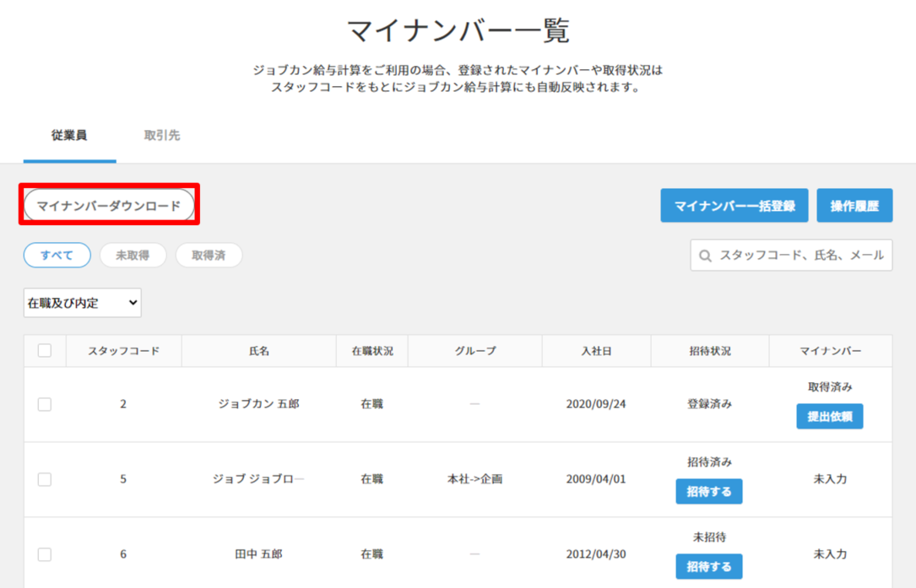Open the 取引先 tab
The width and height of the screenshot is (916, 588).
click(x=162, y=136)
